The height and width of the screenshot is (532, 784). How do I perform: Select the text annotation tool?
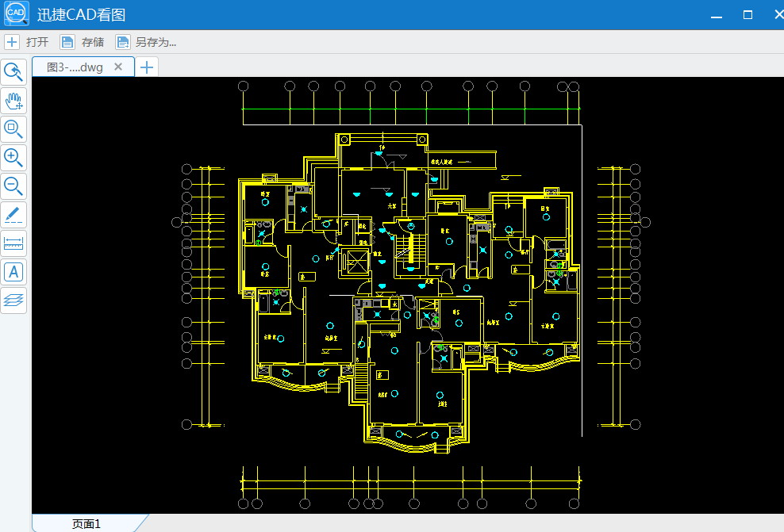[14, 272]
